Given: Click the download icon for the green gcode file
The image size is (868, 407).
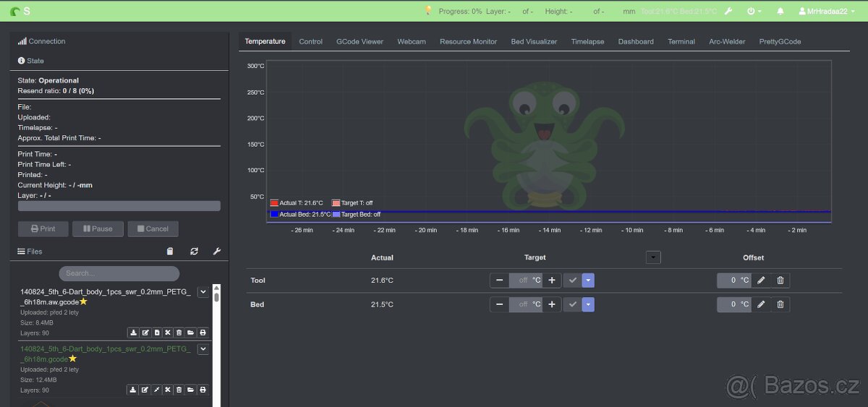Looking at the screenshot, I should (133, 390).
